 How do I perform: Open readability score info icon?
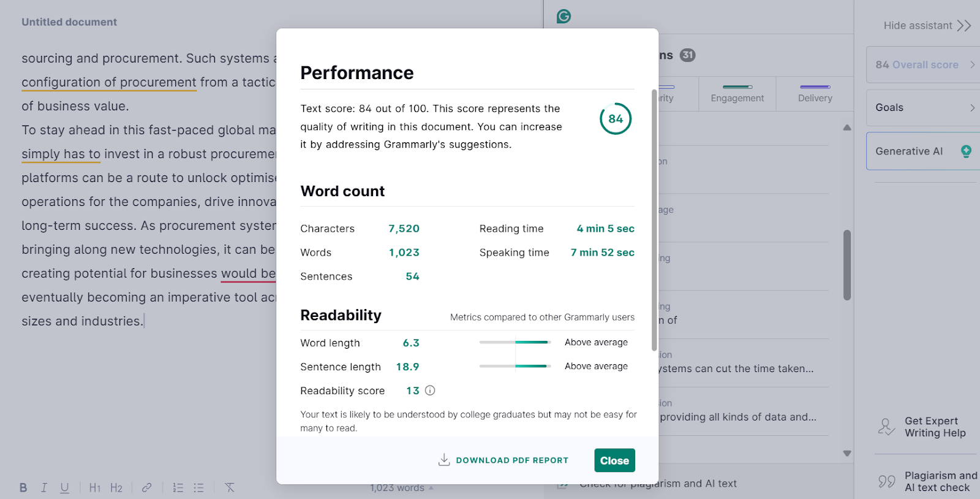pyautogui.click(x=430, y=390)
